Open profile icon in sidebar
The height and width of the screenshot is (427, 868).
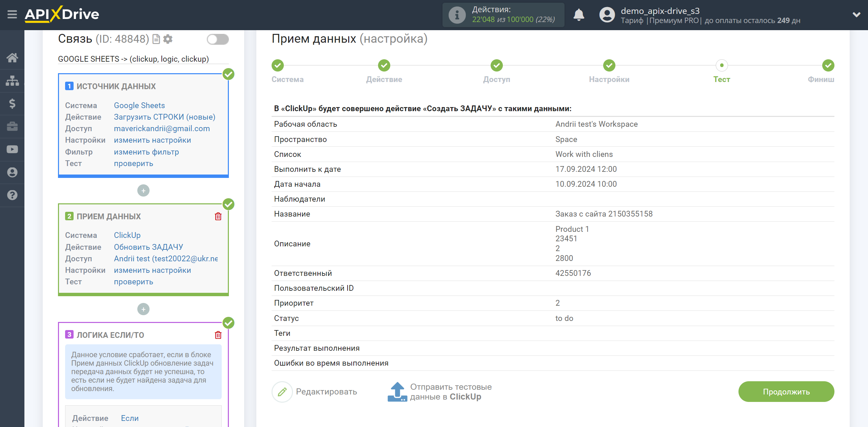tap(12, 172)
